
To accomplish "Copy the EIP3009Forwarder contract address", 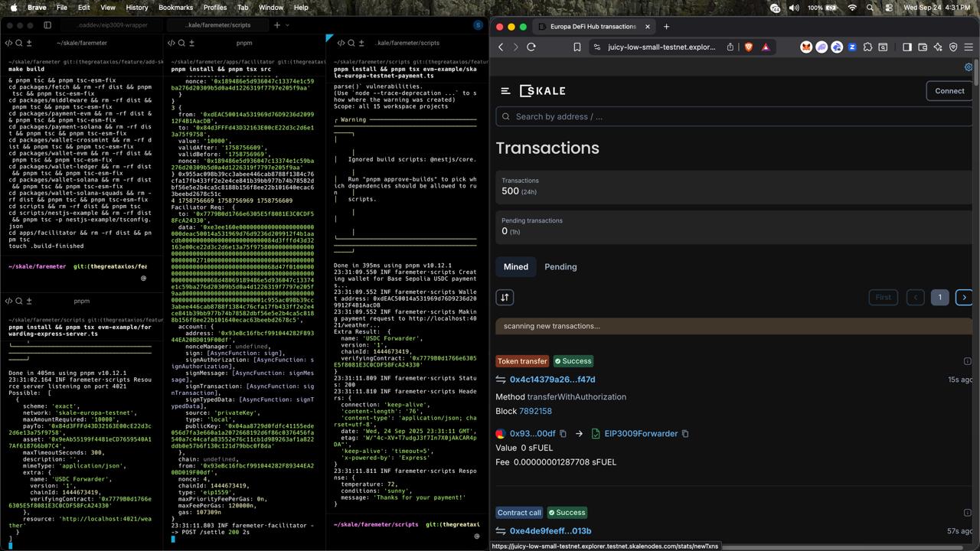I will pos(685,434).
